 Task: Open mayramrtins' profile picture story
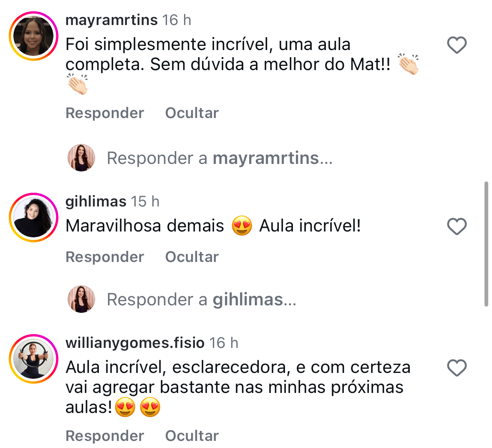[x=33, y=36]
